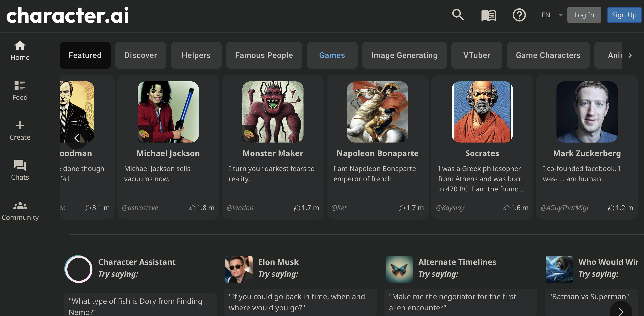Open the Famous People tab
Viewport: 644px width, 316px height.
264,55
